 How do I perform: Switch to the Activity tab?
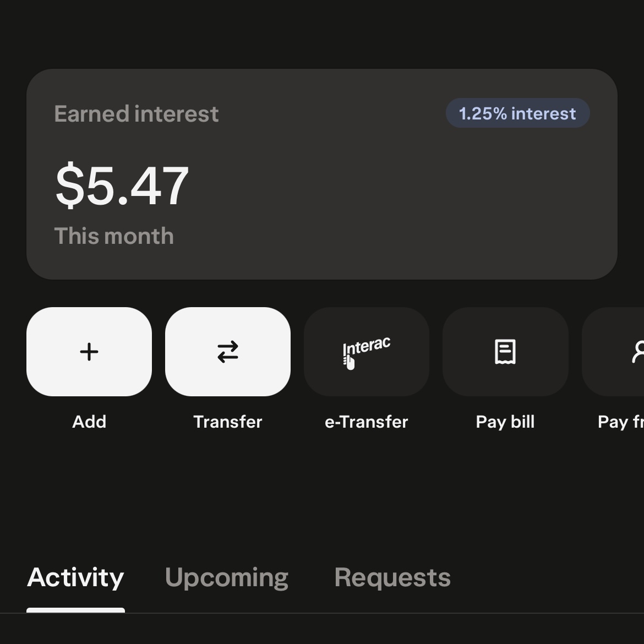[75, 577]
